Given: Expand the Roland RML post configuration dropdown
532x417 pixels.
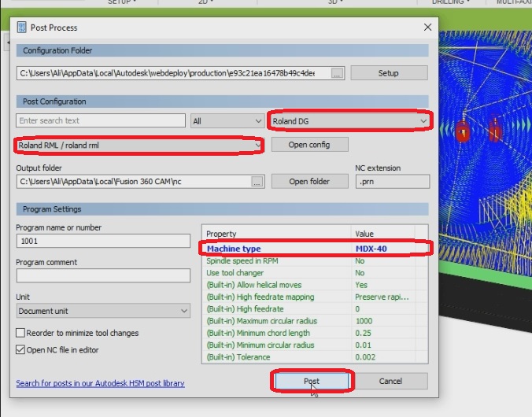Looking at the screenshot, I should pyautogui.click(x=140, y=146).
